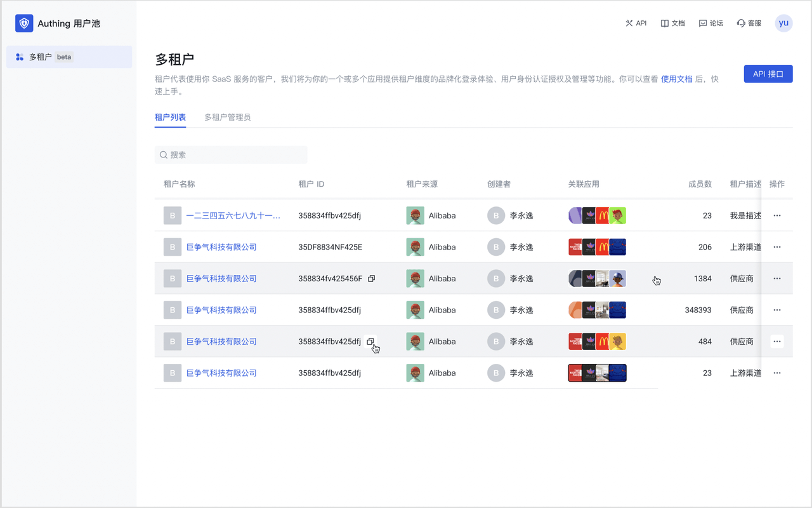The width and height of the screenshot is (812, 508).
Task: Click the Alibaba source avatar in last row
Action: tap(415, 373)
